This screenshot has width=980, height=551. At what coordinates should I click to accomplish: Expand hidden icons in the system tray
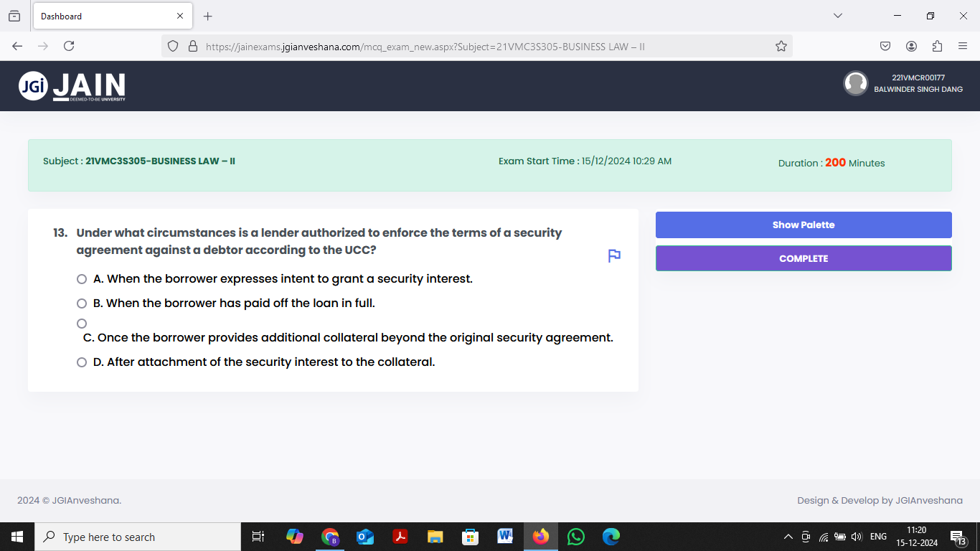[x=788, y=536]
